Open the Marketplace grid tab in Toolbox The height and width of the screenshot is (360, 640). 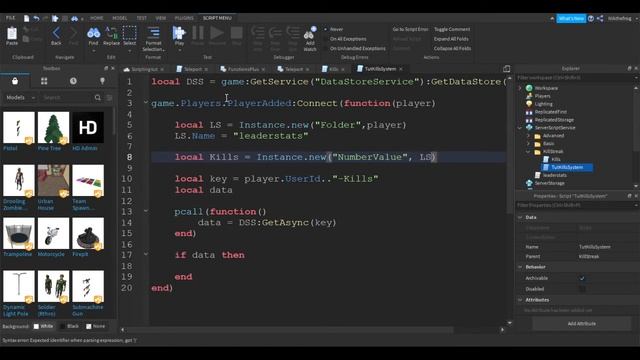[44, 81]
